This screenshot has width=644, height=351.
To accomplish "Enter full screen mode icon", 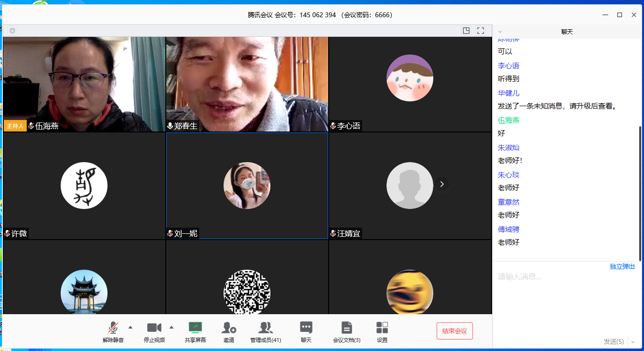I will [481, 31].
